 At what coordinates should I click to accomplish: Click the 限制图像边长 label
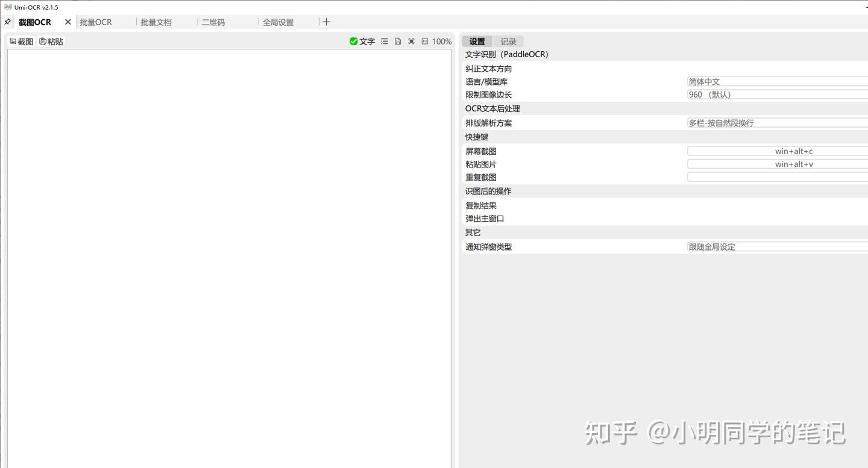(488, 95)
